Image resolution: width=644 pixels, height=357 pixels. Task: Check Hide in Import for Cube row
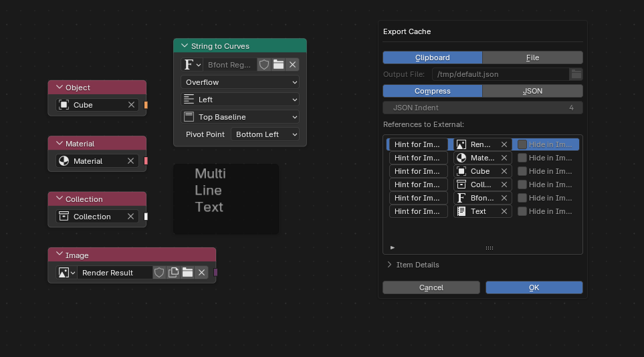[522, 171]
